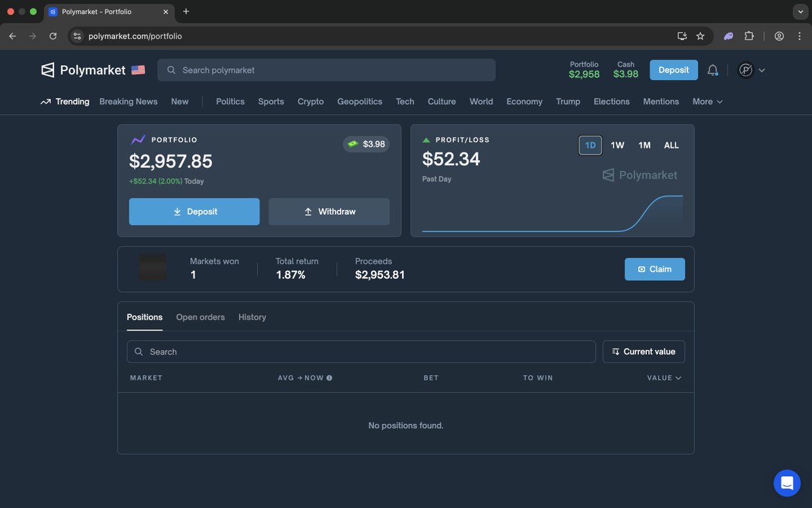Open the account chevron beside the avatar
Viewport: 812px width, 508px height.
pos(762,70)
